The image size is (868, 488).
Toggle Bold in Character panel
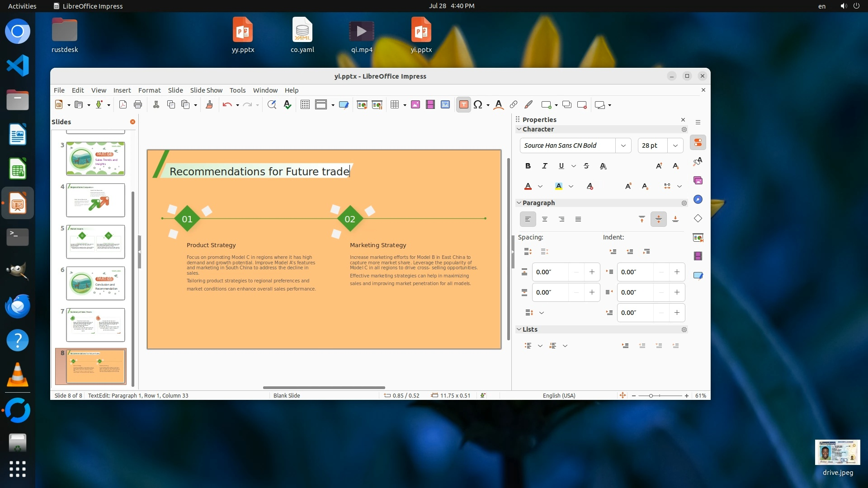528,166
